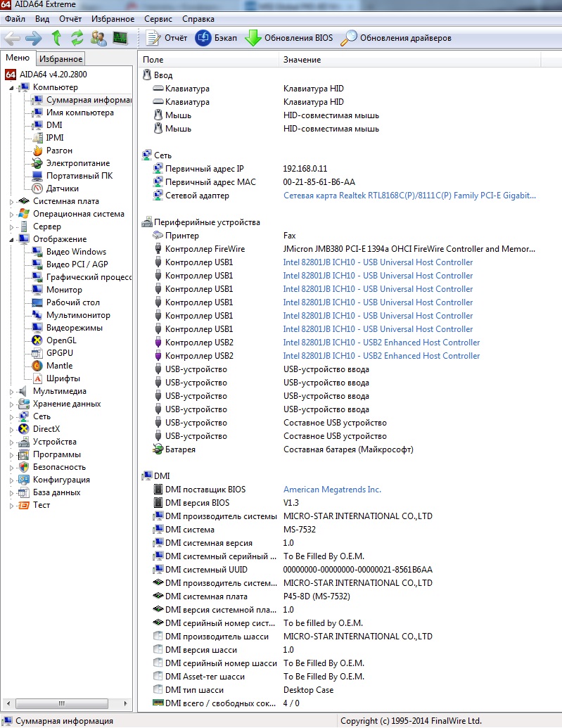Open the Избранное menu in the menu bar
The width and height of the screenshot is (562, 728).
113,19
